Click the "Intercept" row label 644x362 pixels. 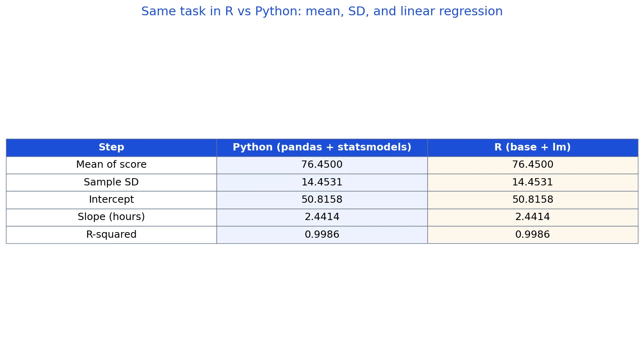coord(111,200)
